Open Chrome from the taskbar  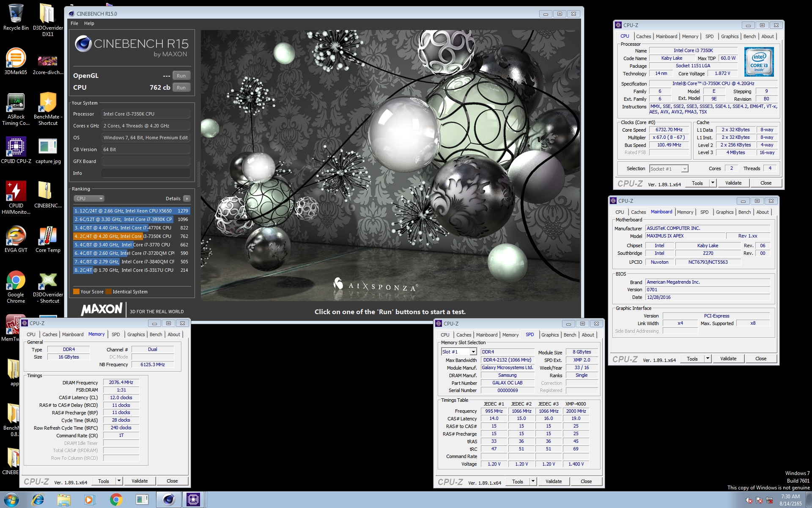116,500
